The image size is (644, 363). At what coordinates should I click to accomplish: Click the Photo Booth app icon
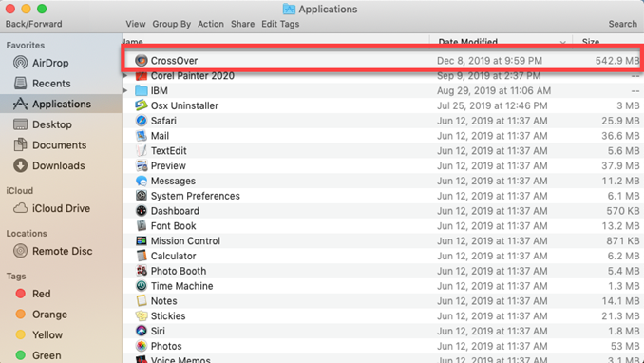pos(142,271)
